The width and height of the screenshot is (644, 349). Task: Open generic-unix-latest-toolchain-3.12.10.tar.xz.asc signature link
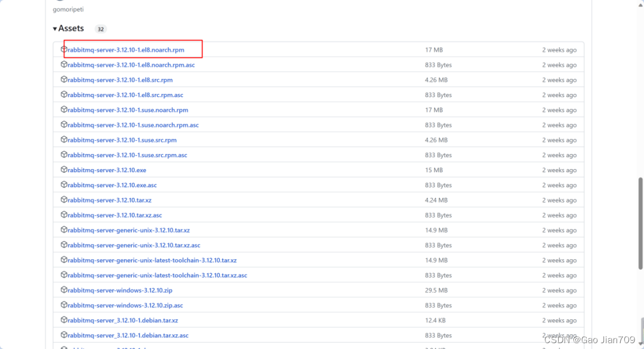pyautogui.click(x=157, y=275)
